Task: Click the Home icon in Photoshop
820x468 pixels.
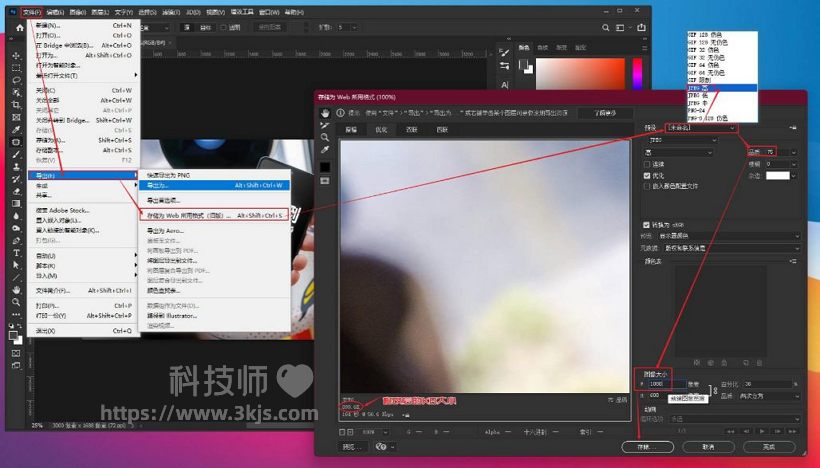Action: (20, 28)
